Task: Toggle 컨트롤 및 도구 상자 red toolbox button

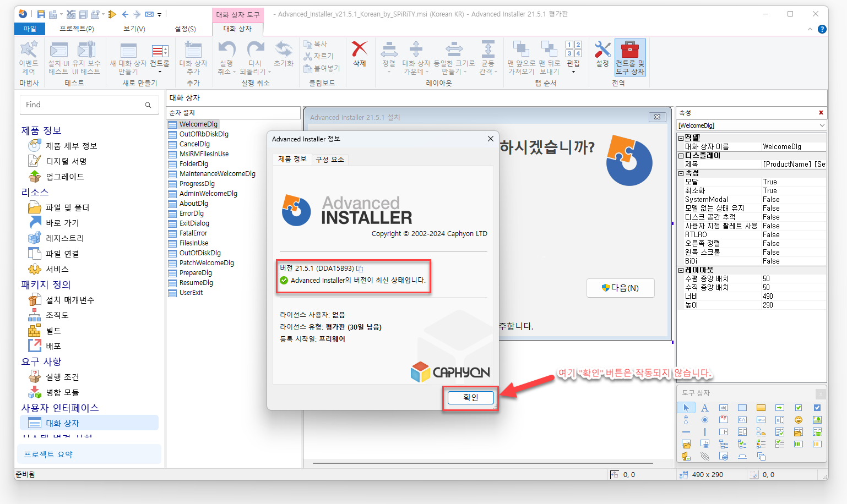Action: [630, 57]
